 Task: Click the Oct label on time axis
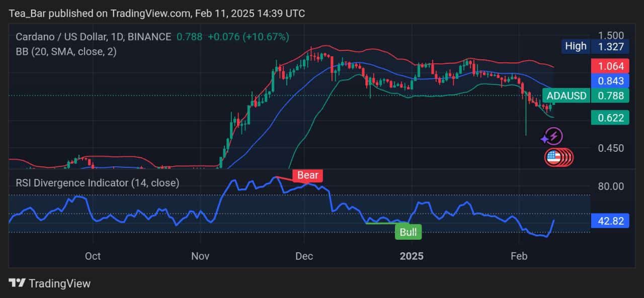(x=93, y=256)
